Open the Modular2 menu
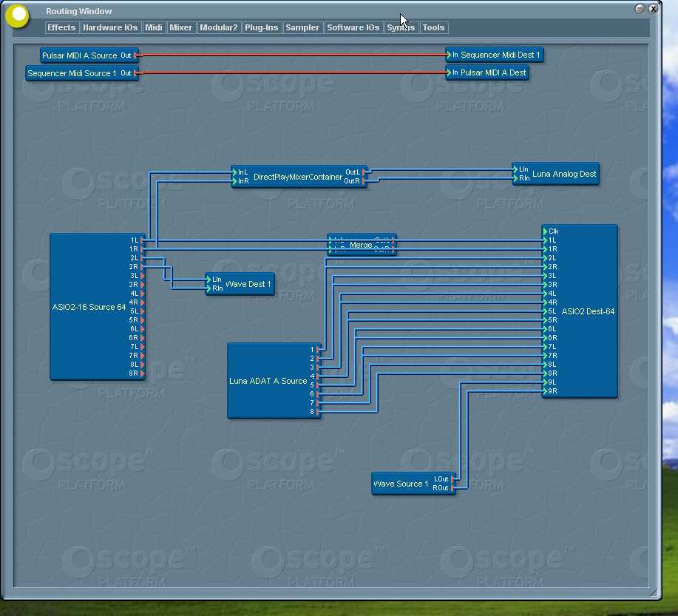The image size is (678, 616). [218, 27]
